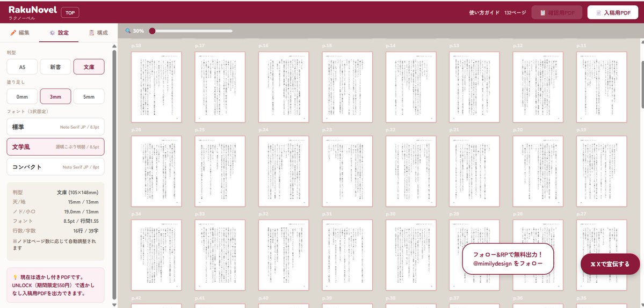644x308 pixels.
Task: Open page p.16 thumbnail
Action: pyautogui.click(x=284, y=87)
